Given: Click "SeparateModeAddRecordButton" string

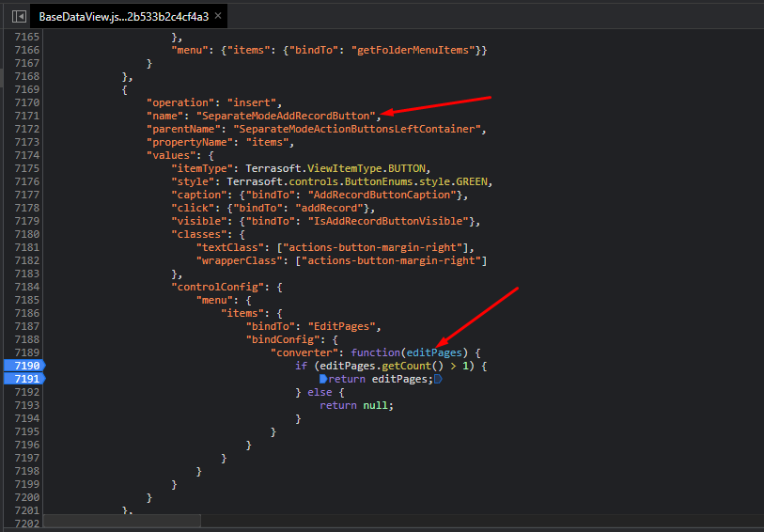Looking at the screenshot, I should [286, 116].
